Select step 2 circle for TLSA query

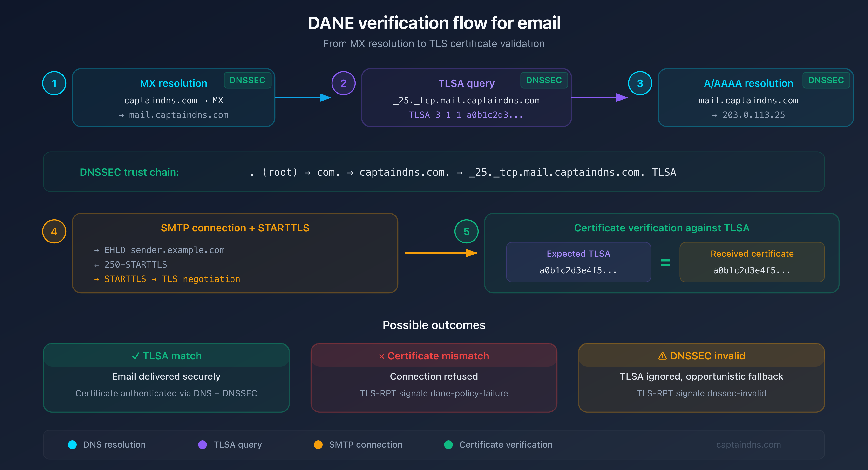click(343, 83)
